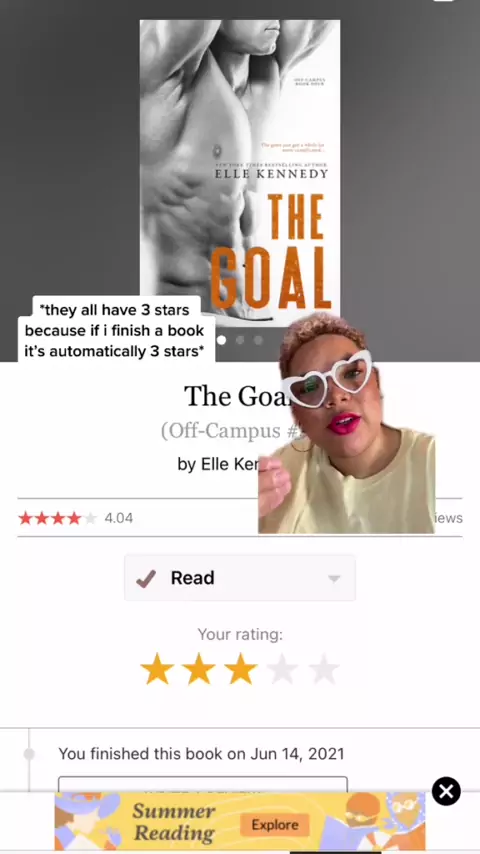Tap the red average rating stars

(x=57, y=518)
